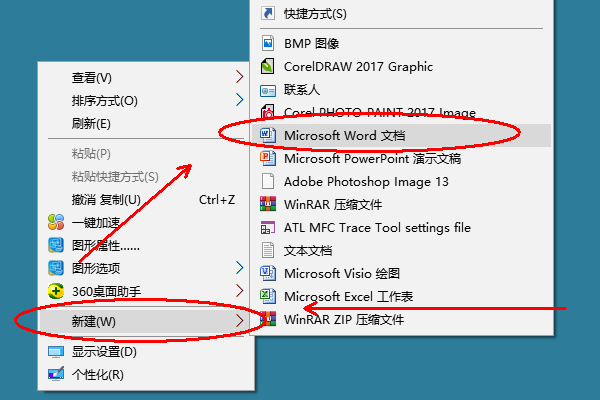This screenshot has height=400, width=600.
Task: Create new 快捷方式(S) shortcut
Action: 401,13
